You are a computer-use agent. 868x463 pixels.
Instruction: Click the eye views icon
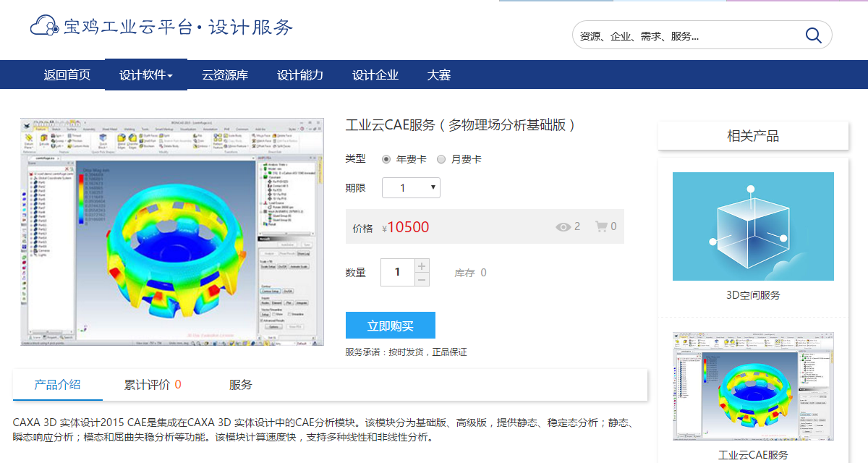(563, 227)
